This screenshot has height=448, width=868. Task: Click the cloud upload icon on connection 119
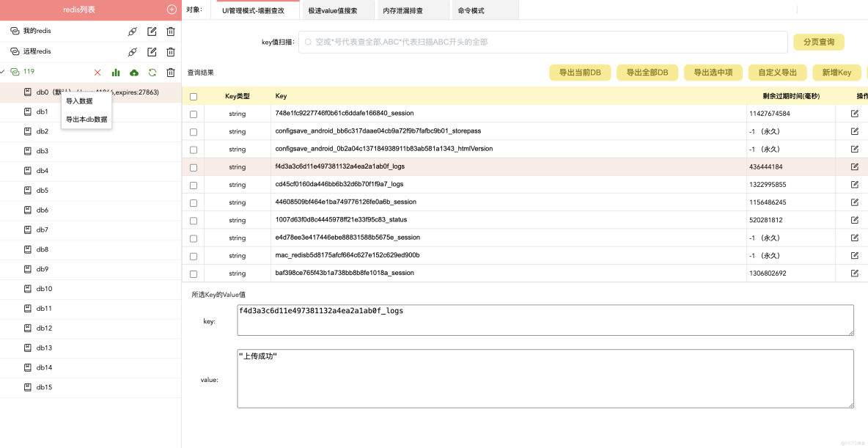(x=133, y=72)
